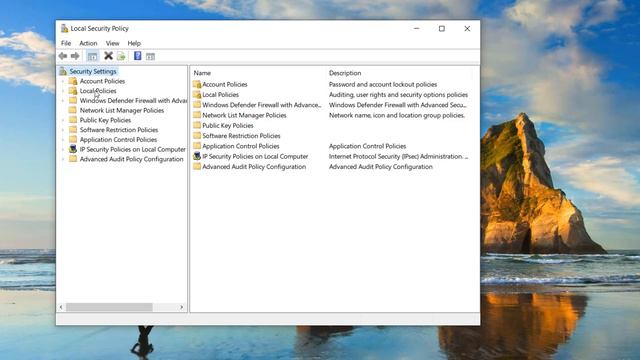The width and height of the screenshot is (640, 360).
Task: Click Advanced Audit Policy icon in right list
Action: pos(197,167)
